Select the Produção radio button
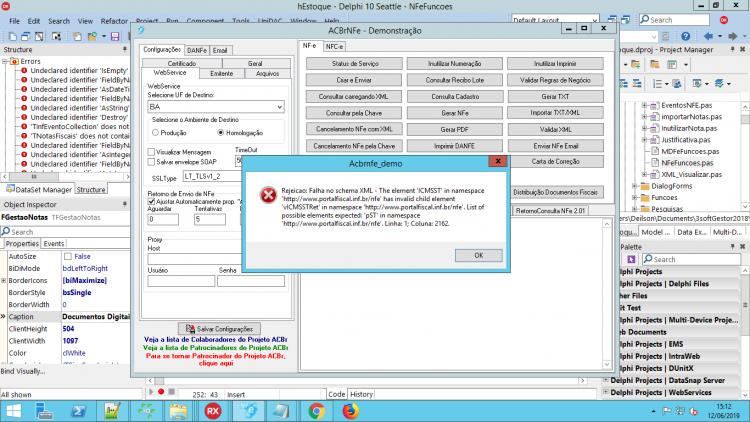The height and width of the screenshot is (422, 750). (155, 133)
